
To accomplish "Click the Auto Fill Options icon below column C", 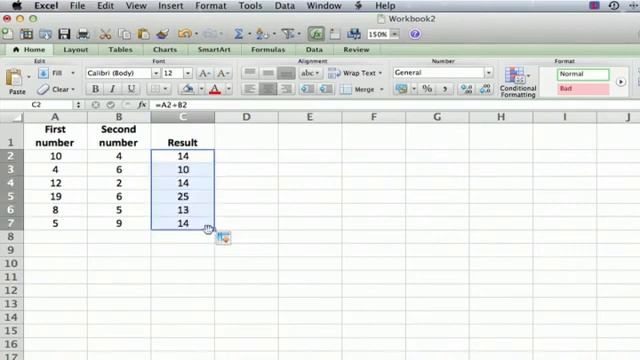I will [223, 238].
